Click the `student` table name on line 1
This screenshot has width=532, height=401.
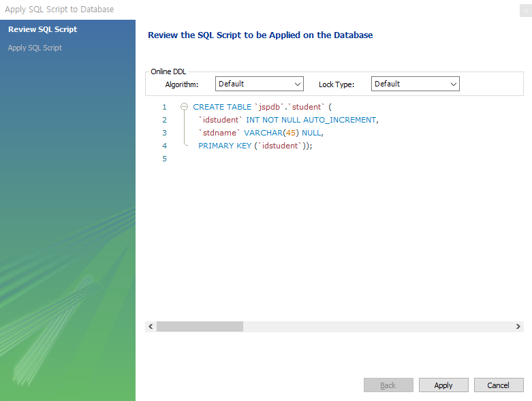[307, 107]
